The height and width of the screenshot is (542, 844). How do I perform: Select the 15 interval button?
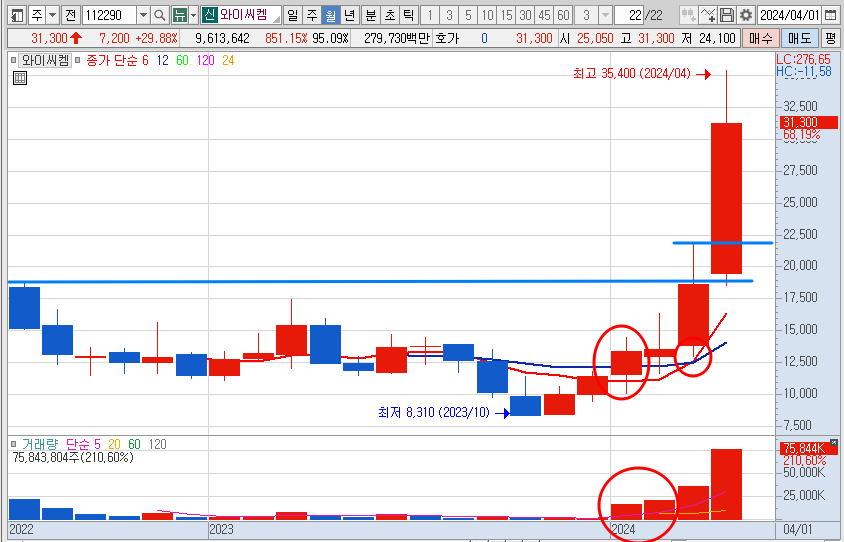[507, 15]
